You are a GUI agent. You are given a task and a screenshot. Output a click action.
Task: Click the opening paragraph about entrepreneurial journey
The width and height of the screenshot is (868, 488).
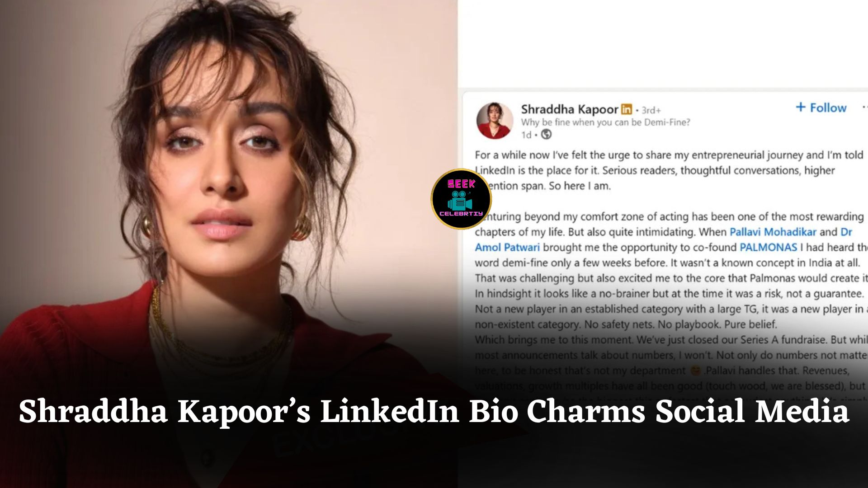pos(669,170)
